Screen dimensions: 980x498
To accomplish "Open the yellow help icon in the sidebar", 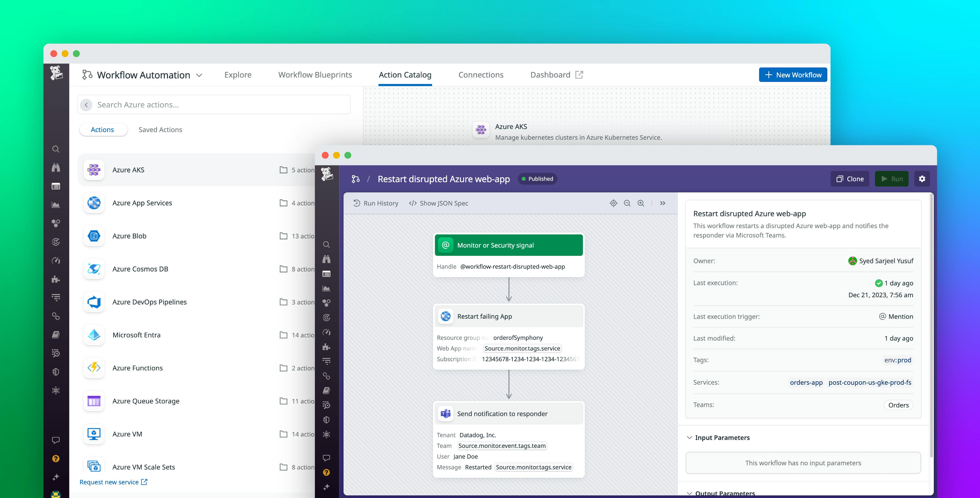I will coord(56,459).
